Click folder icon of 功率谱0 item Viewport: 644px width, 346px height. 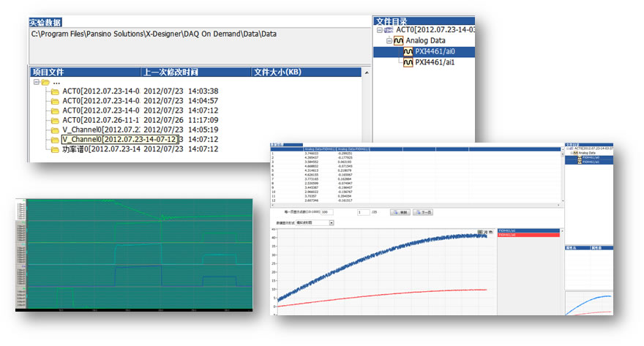54,148
